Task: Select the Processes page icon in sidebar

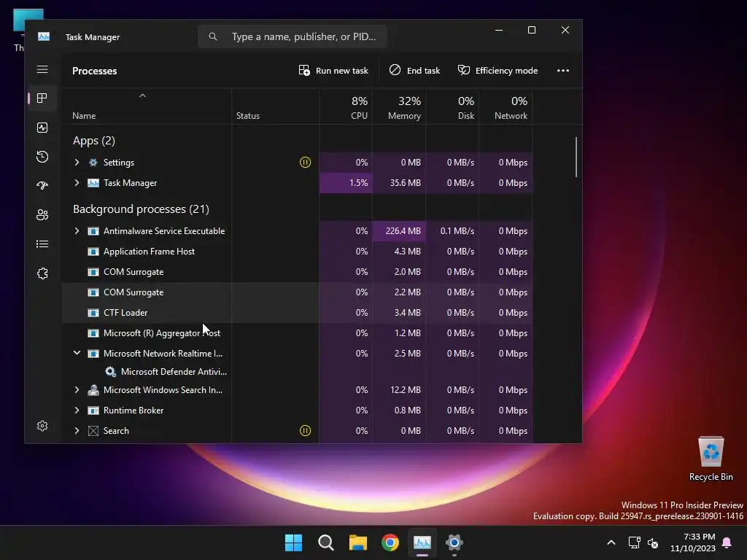Action: pos(42,98)
